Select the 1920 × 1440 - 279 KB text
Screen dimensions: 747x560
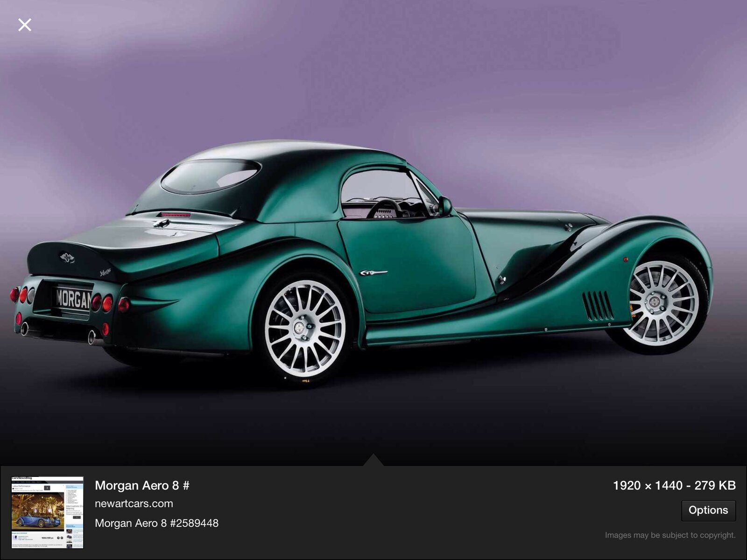pos(674,485)
